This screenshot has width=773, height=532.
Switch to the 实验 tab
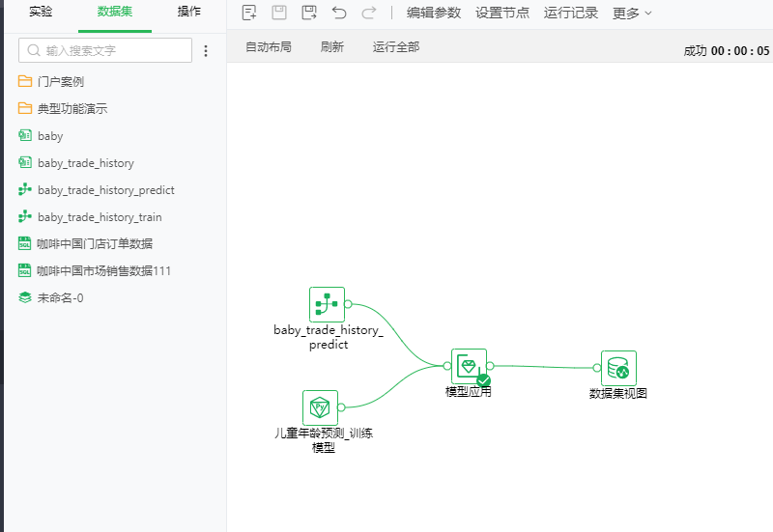coord(41,12)
